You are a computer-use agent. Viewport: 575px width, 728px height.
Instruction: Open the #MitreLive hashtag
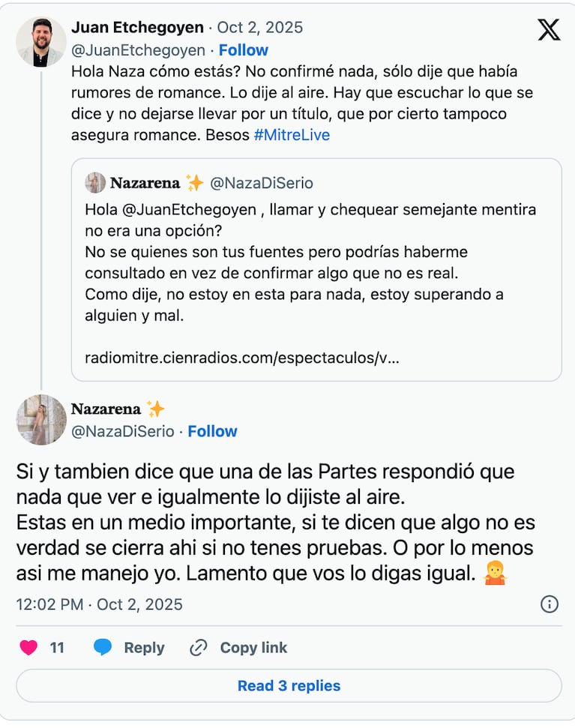tap(292, 135)
